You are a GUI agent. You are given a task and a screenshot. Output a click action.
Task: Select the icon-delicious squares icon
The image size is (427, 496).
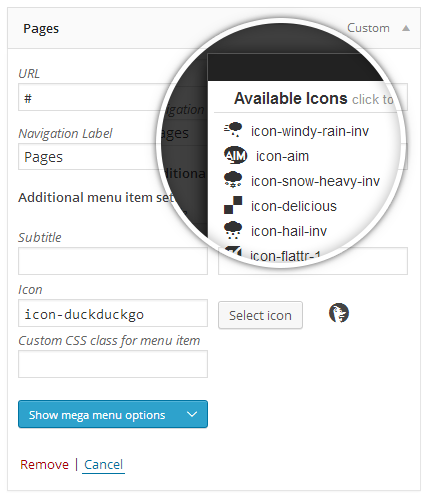tap(233, 205)
